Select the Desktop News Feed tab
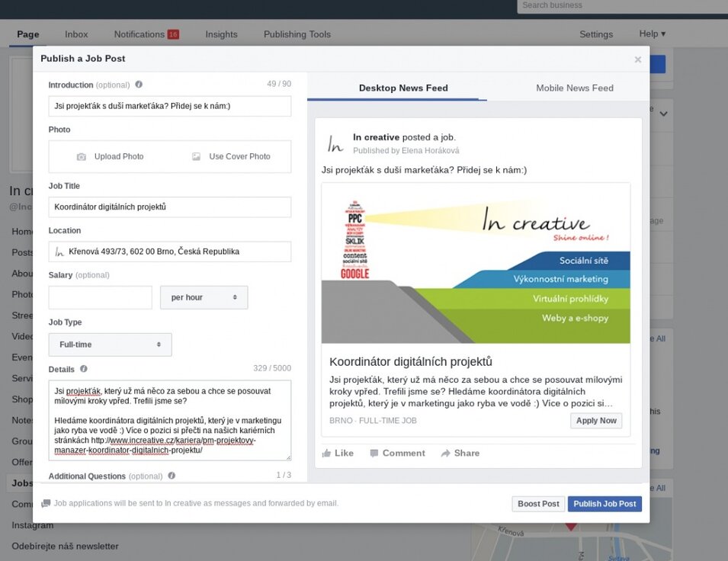Image resolution: width=728 pixels, height=561 pixels. pyautogui.click(x=402, y=88)
